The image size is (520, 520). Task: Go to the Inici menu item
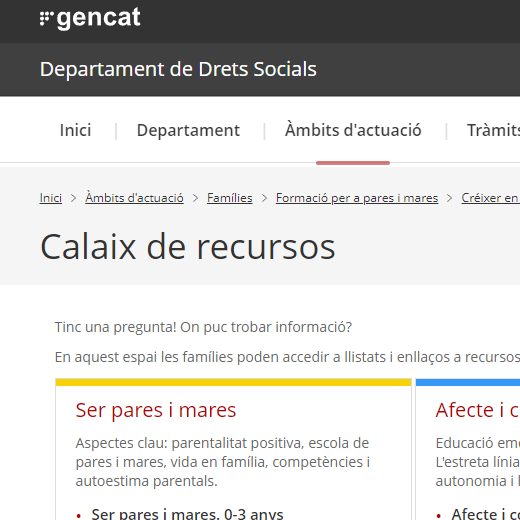tap(75, 130)
